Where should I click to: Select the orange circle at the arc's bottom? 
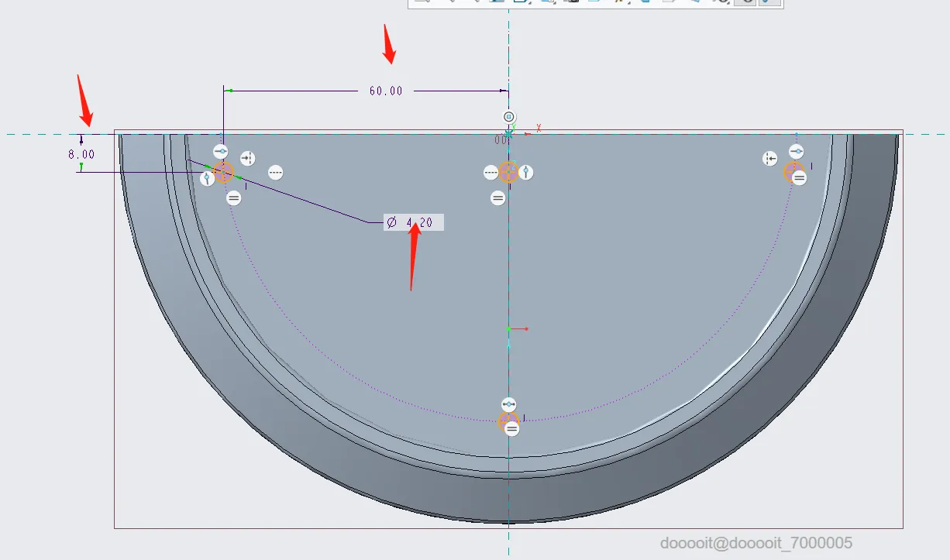[x=508, y=422]
